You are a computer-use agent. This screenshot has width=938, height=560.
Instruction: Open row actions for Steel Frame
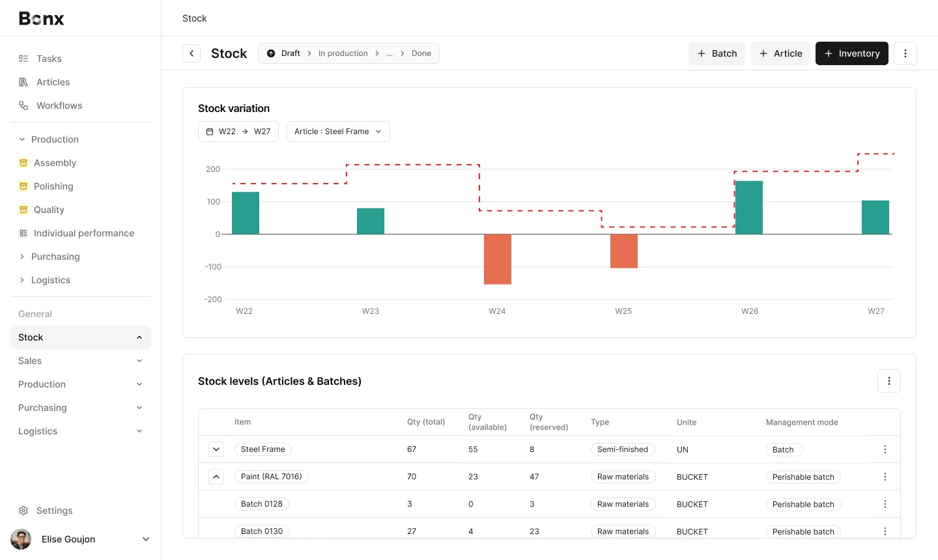tap(885, 449)
